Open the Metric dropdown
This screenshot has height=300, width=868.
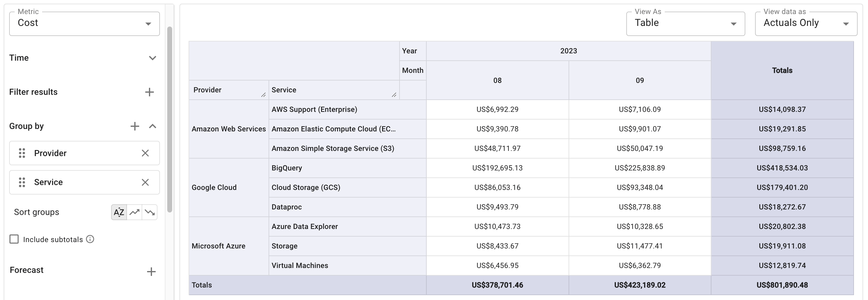pos(84,23)
